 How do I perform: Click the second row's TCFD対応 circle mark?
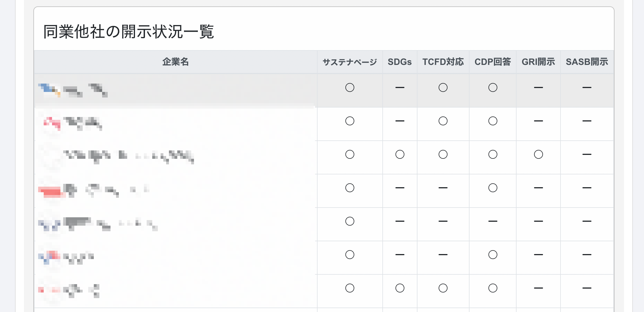(x=443, y=121)
